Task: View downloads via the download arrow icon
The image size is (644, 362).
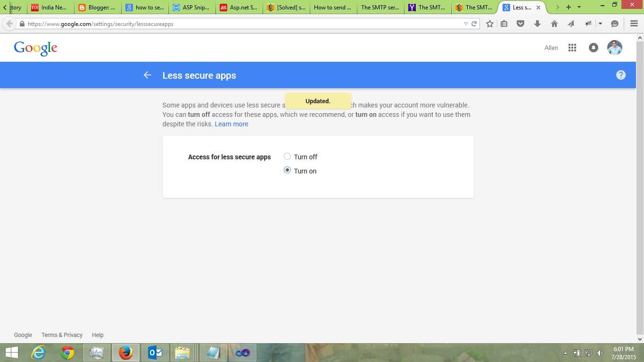Action: [537, 23]
